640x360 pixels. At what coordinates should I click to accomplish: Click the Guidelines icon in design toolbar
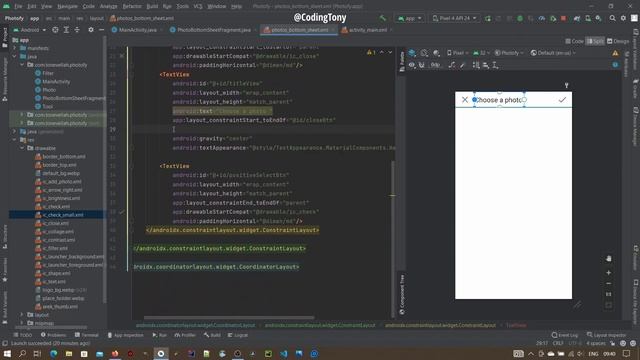(x=495, y=65)
